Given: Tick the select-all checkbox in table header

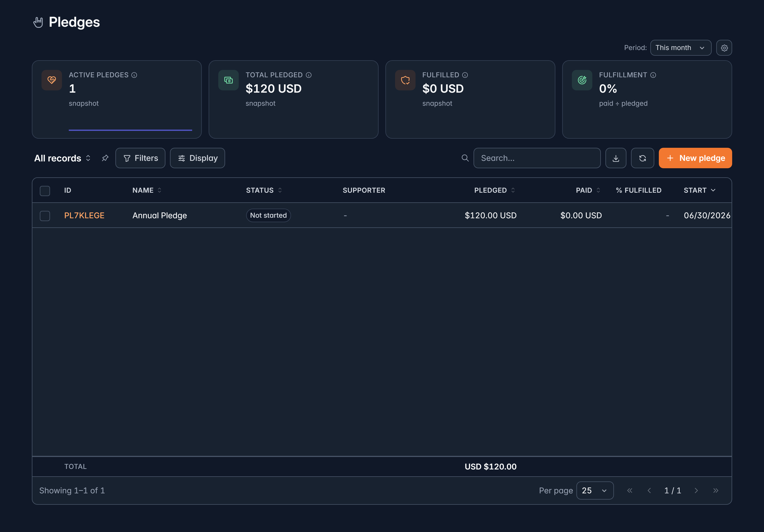Looking at the screenshot, I should coord(45,191).
